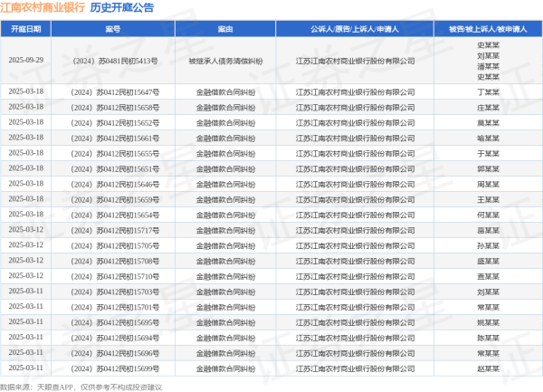Click the date 2025-09-29

click(26, 61)
